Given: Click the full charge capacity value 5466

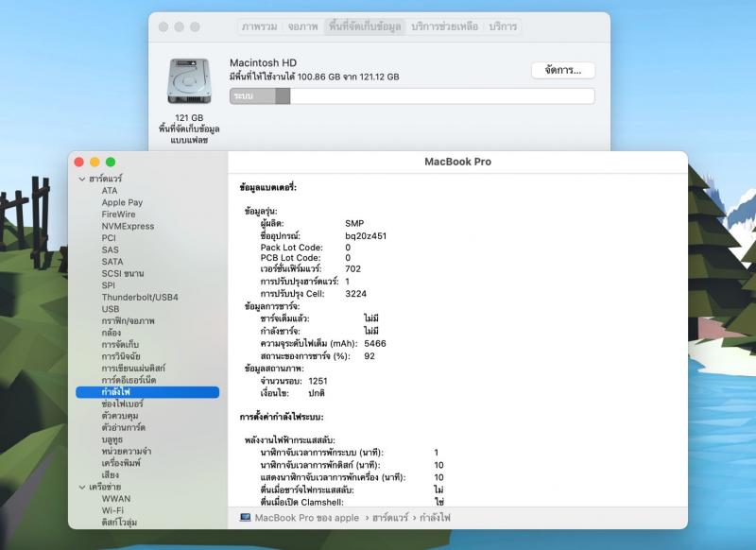Looking at the screenshot, I should tap(375, 343).
